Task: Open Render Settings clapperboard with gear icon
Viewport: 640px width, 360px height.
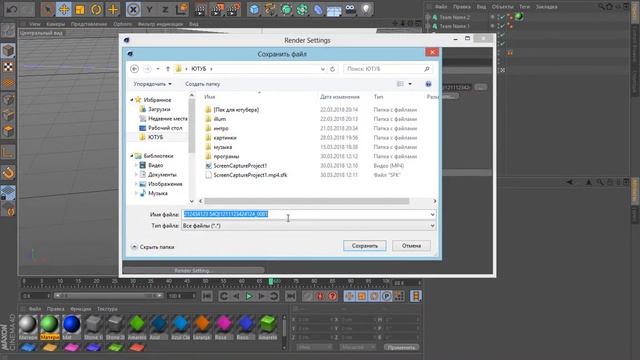Action: coord(233,9)
